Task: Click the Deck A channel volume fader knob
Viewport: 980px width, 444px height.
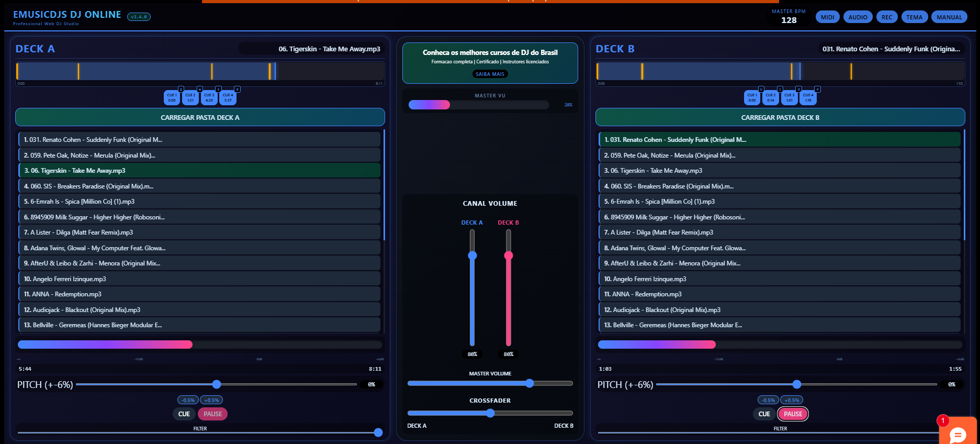Action: click(472, 256)
